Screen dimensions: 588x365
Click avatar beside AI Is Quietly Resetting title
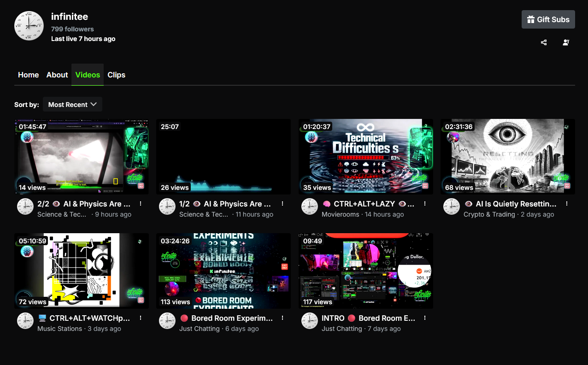452,206
